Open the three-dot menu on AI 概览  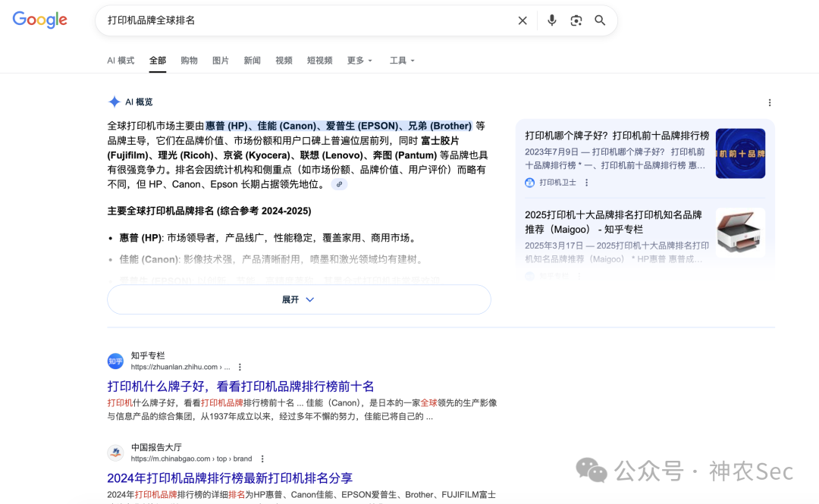click(x=770, y=102)
